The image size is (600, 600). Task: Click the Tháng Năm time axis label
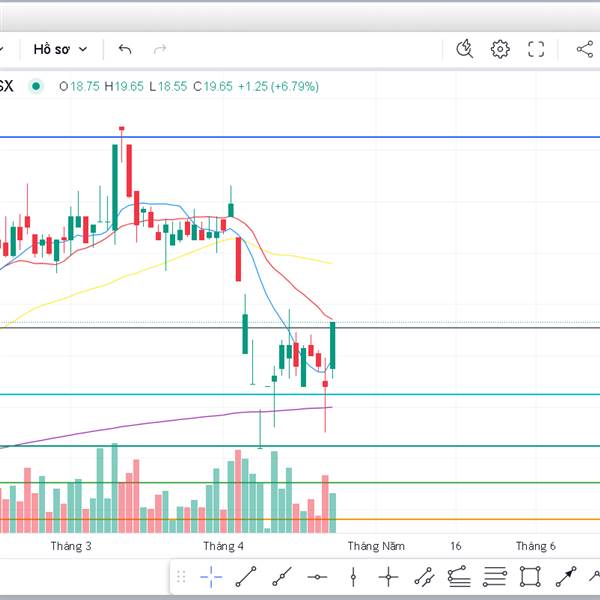pyautogui.click(x=376, y=546)
